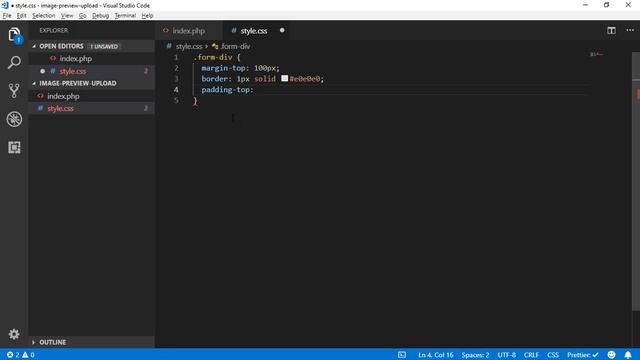Click the .form-div selector on line 1
The image size is (640, 360).
point(213,57)
